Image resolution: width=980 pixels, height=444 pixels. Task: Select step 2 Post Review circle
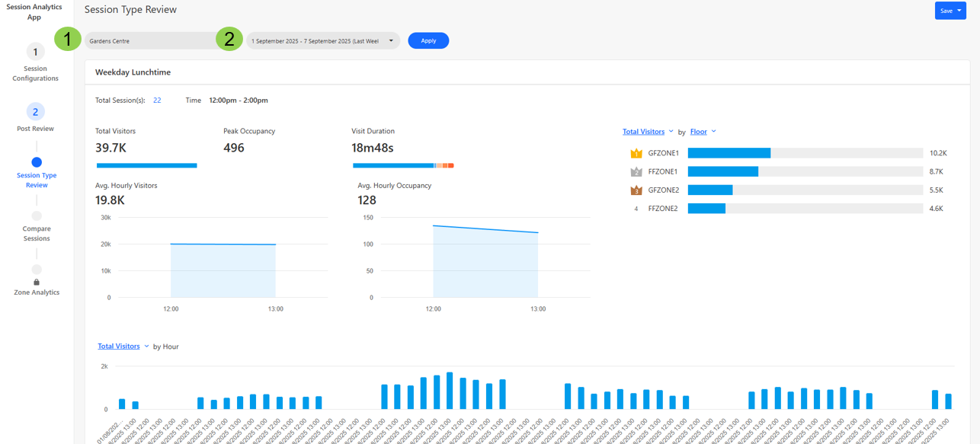pos(35,112)
